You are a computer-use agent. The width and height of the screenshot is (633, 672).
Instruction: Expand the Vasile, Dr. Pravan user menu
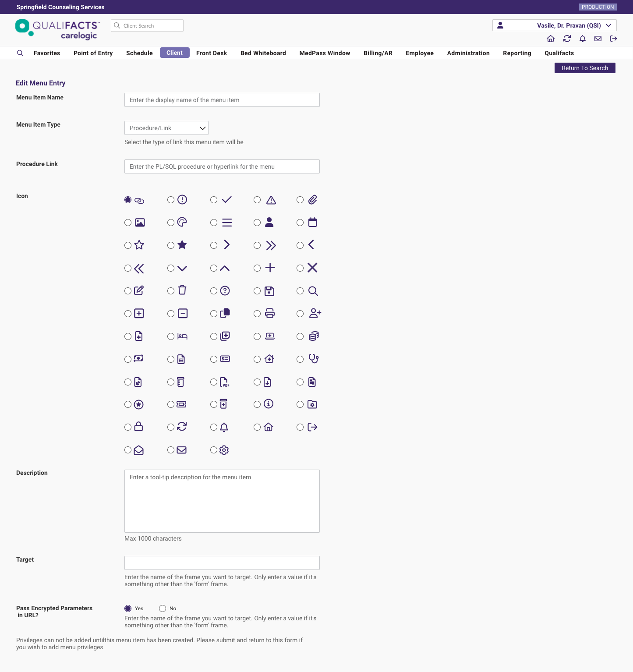click(x=608, y=25)
